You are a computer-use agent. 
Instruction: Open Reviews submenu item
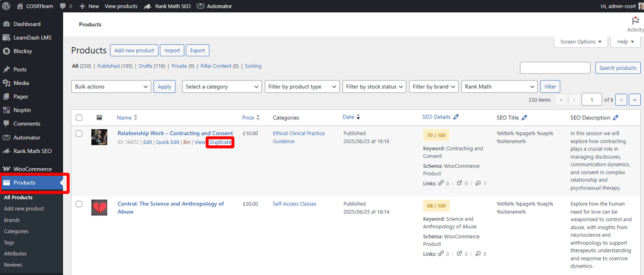click(x=13, y=265)
